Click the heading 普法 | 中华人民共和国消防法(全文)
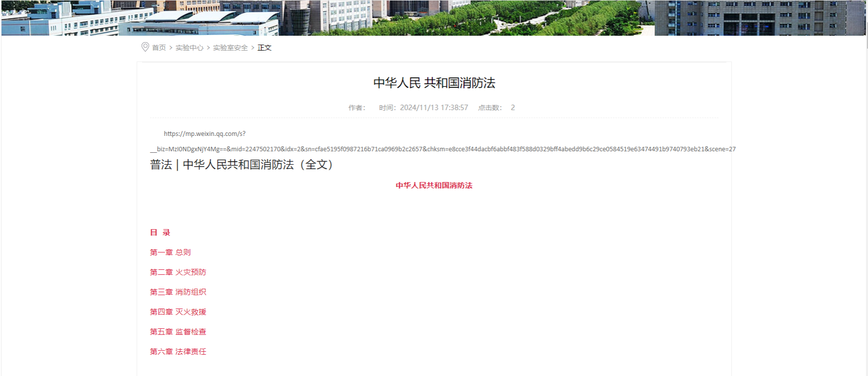 (x=242, y=165)
